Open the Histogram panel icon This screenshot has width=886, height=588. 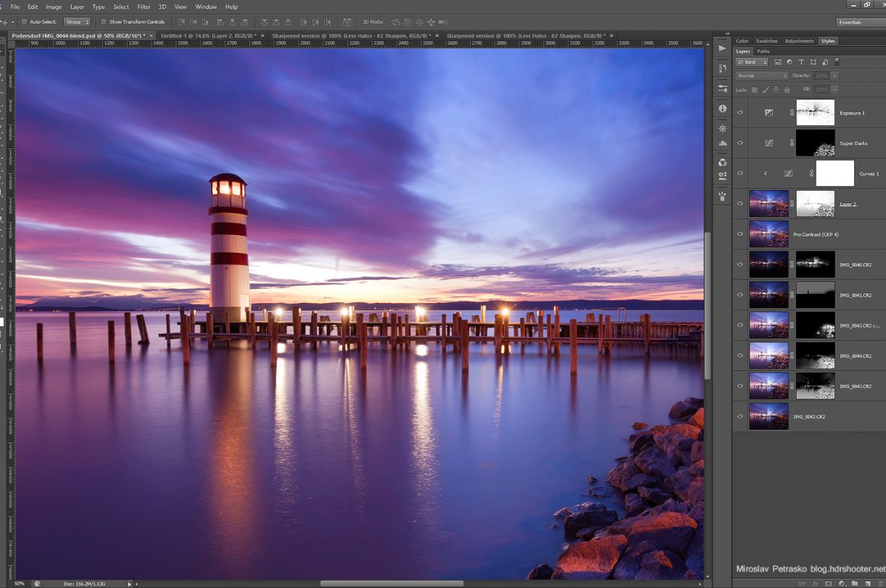click(723, 144)
